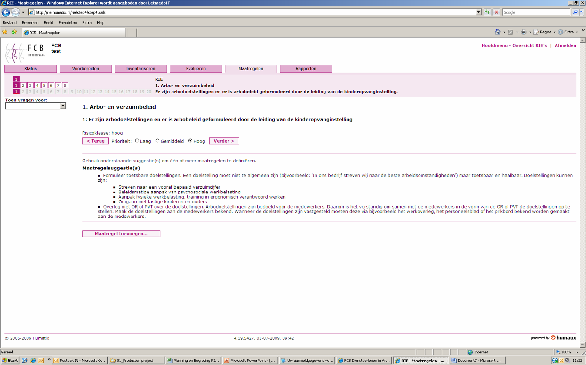Open Favorites Center via the yellow star

[x=5, y=32]
